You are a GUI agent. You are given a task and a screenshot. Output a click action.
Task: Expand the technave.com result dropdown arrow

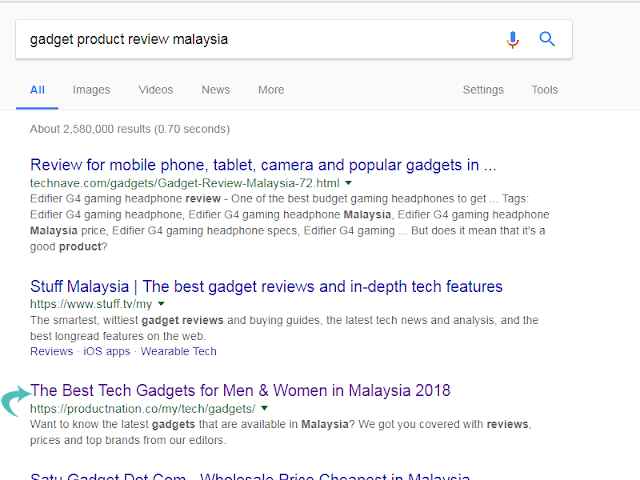(348, 183)
